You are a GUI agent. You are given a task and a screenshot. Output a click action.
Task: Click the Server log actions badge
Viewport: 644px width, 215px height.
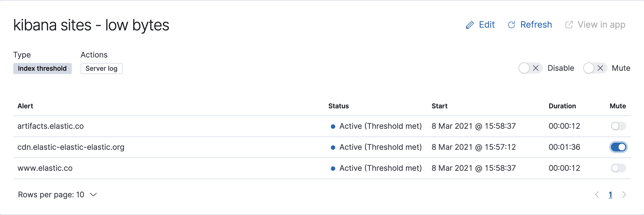tap(101, 68)
